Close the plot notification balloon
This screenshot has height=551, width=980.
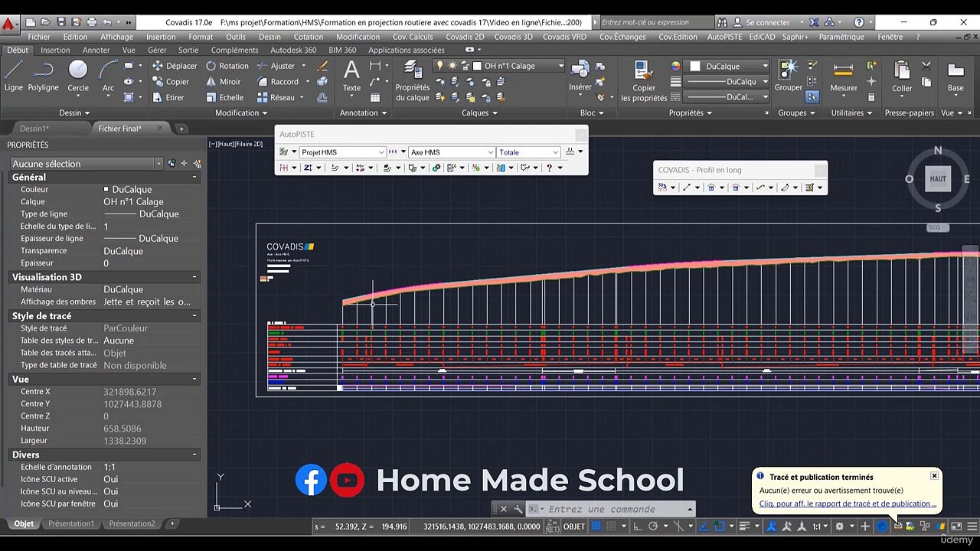click(x=934, y=476)
